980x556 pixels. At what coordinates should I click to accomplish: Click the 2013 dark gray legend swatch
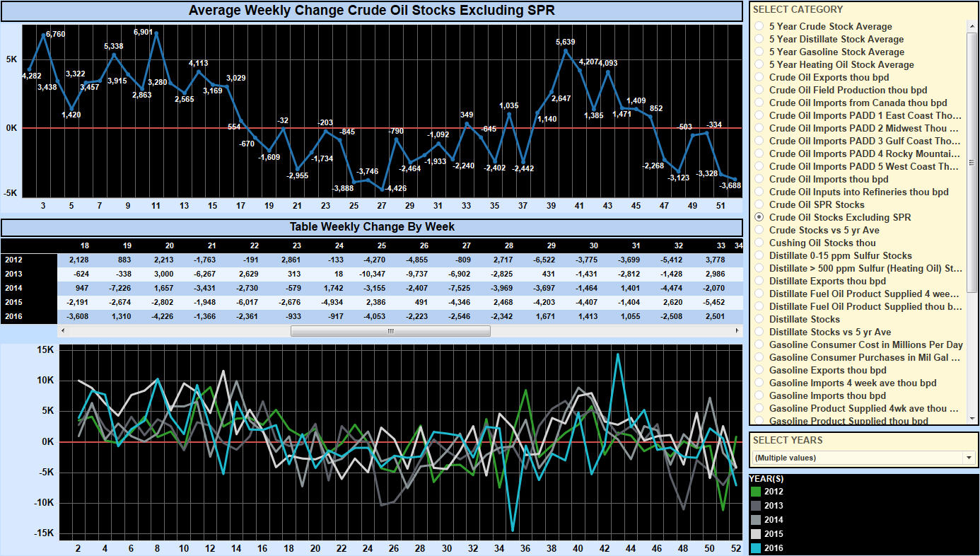click(756, 506)
